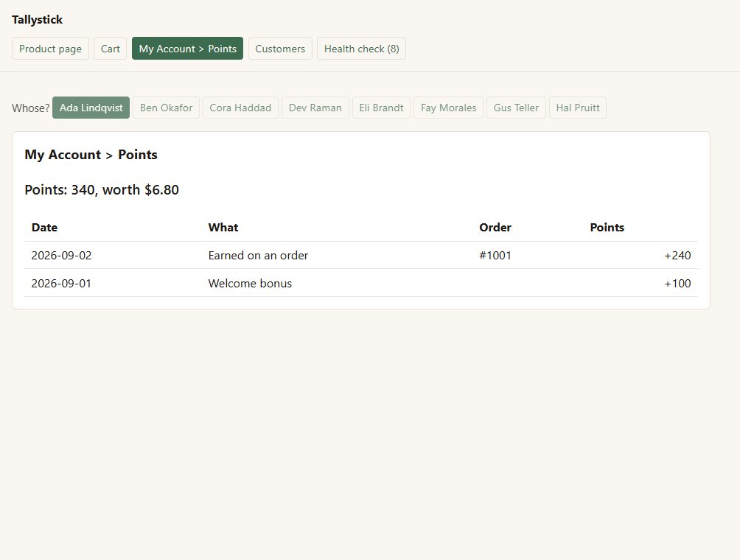Screen dimensions: 740x560
Task: Click the Order column header
Action: 495,228
